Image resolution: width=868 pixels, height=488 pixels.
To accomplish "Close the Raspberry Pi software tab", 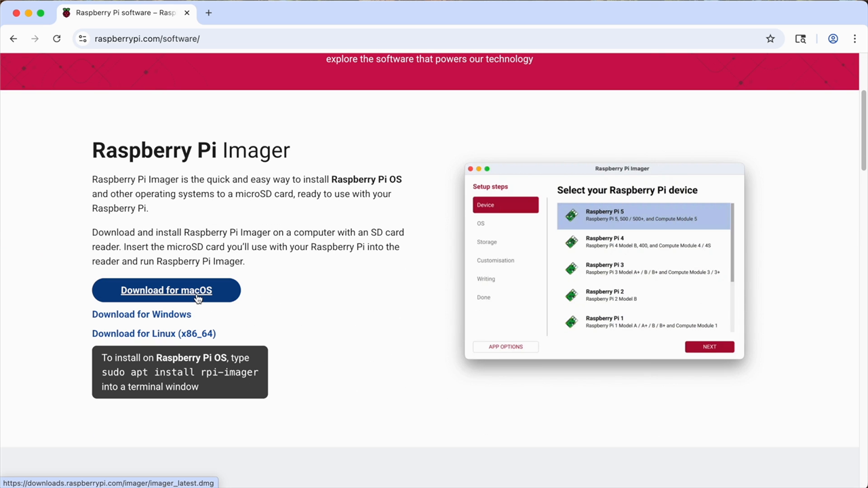I will coord(186,13).
